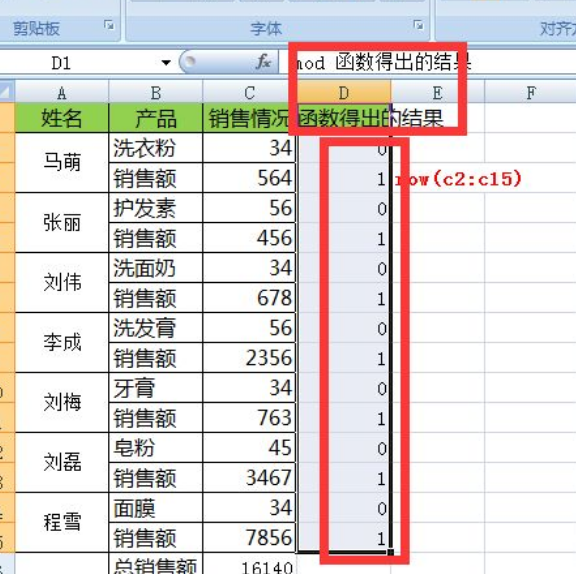
Task: Select column B header
Action: [155, 92]
